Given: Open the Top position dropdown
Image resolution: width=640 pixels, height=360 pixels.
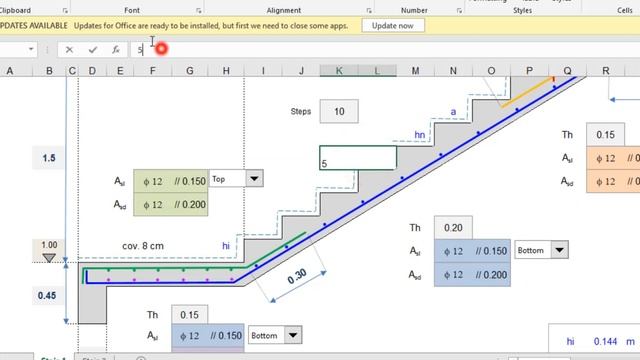Looking at the screenshot, I should [x=254, y=179].
